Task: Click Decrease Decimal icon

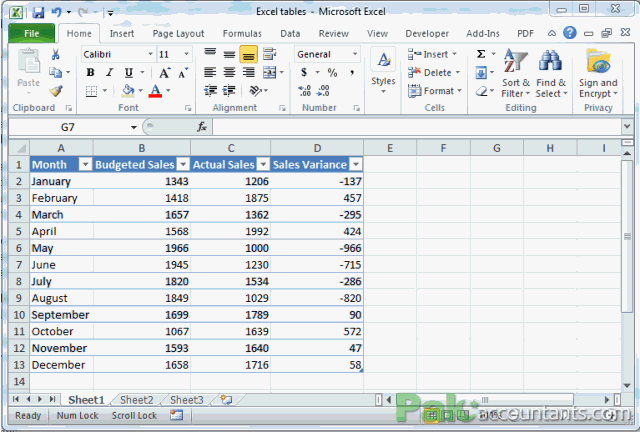Action: coord(323,91)
